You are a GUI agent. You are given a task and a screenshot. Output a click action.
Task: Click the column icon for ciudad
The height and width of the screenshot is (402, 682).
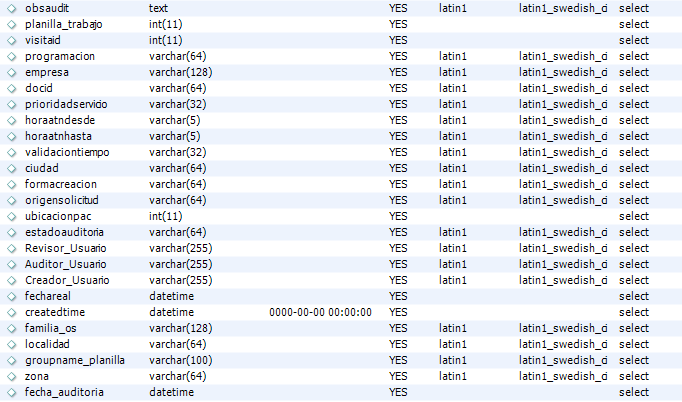[12, 168]
